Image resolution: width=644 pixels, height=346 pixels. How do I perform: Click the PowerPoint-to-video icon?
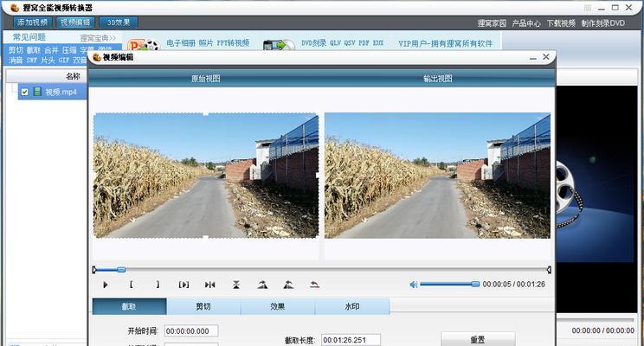pos(144,44)
